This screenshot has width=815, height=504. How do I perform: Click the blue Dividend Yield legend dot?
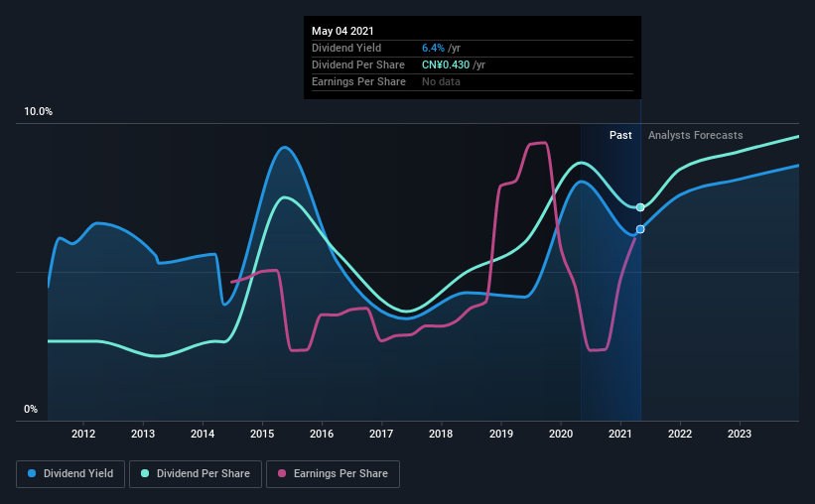[x=32, y=473]
